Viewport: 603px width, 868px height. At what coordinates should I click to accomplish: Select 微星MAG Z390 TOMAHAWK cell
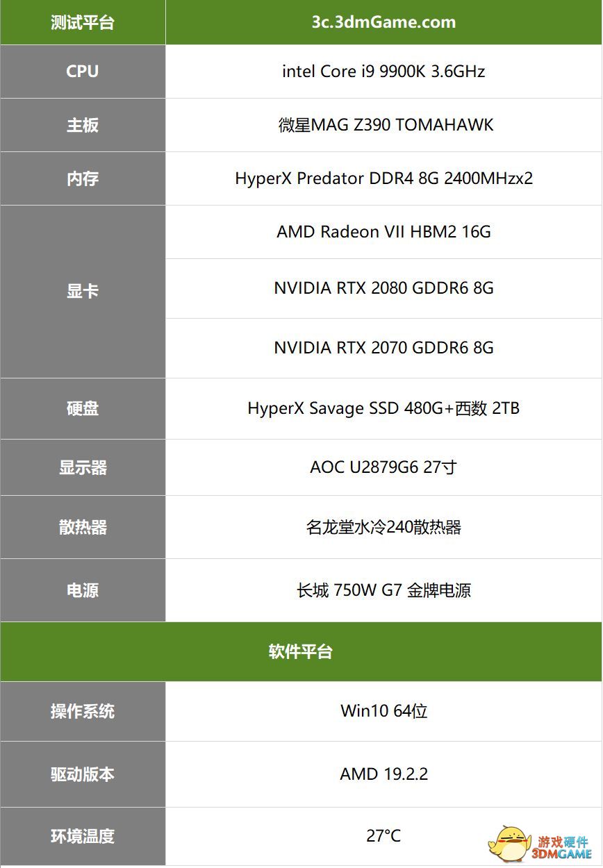coord(384,125)
